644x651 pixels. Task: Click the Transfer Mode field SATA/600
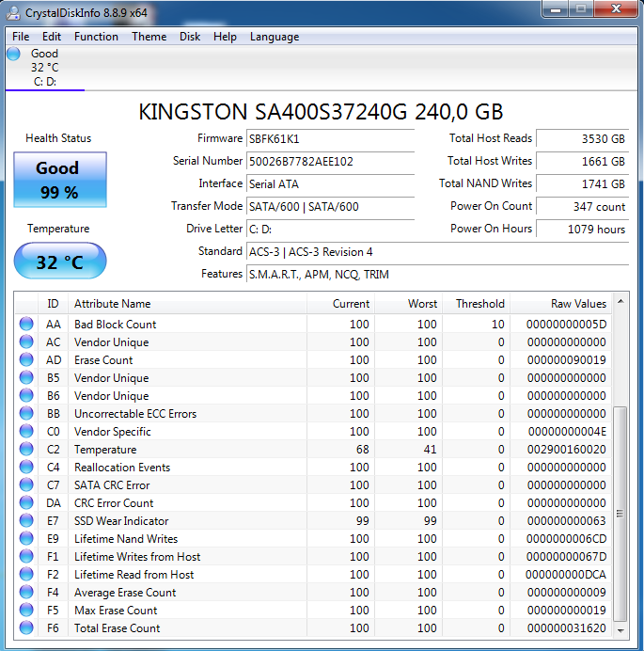(330, 206)
